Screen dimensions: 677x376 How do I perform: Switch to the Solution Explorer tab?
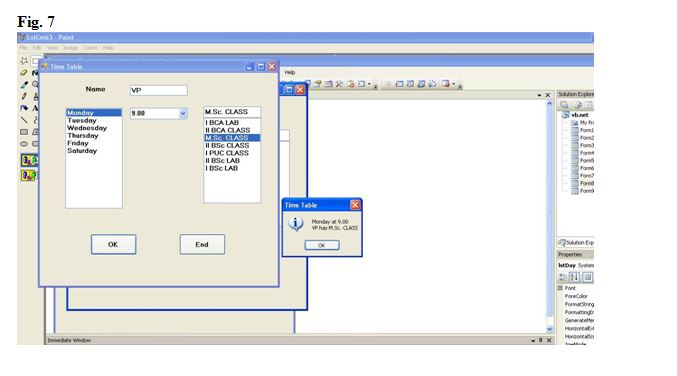point(576,243)
